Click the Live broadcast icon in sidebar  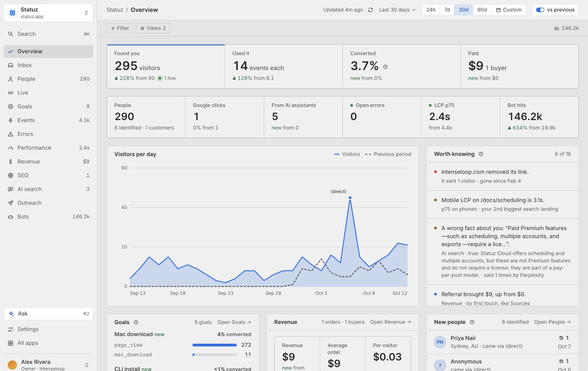point(10,93)
